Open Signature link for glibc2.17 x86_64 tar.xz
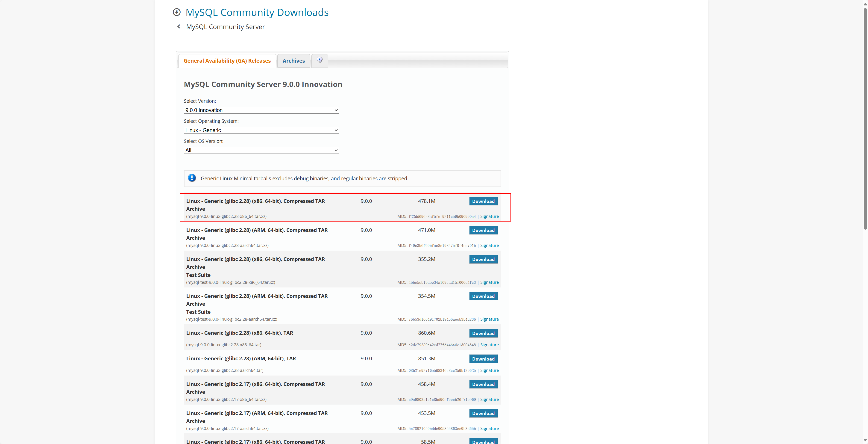The width and height of the screenshot is (868, 444). 489,399
